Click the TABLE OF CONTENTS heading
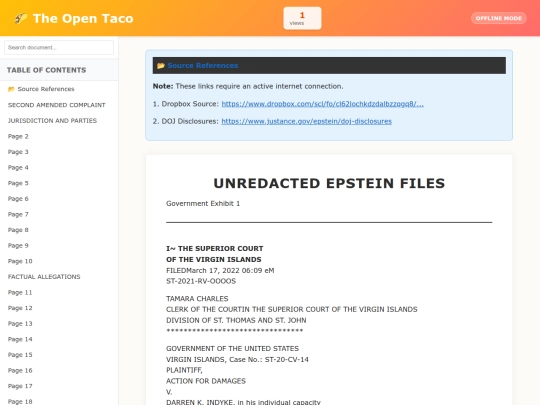Image resolution: width=540 pixels, height=405 pixels. point(46,70)
